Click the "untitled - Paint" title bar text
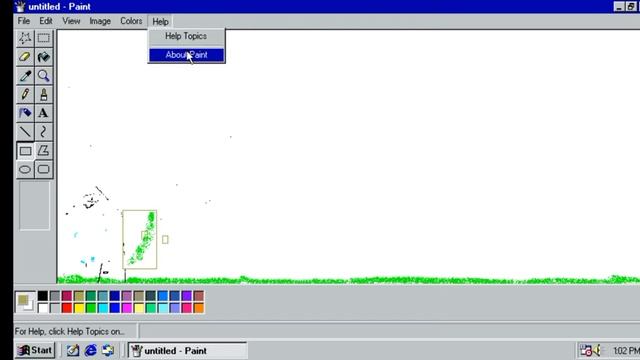 click(x=60, y=7)
